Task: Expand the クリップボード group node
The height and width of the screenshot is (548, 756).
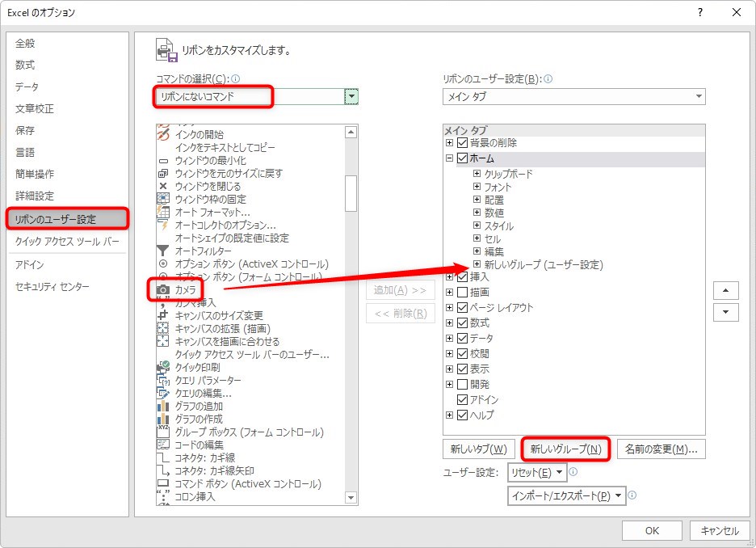Action: click(x=477, y=174)
